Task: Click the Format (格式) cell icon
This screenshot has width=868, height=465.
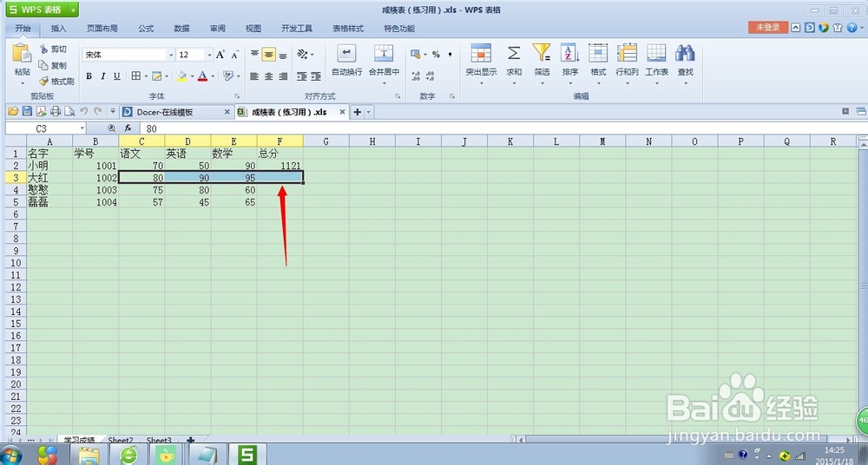Action: coord(598,53)
